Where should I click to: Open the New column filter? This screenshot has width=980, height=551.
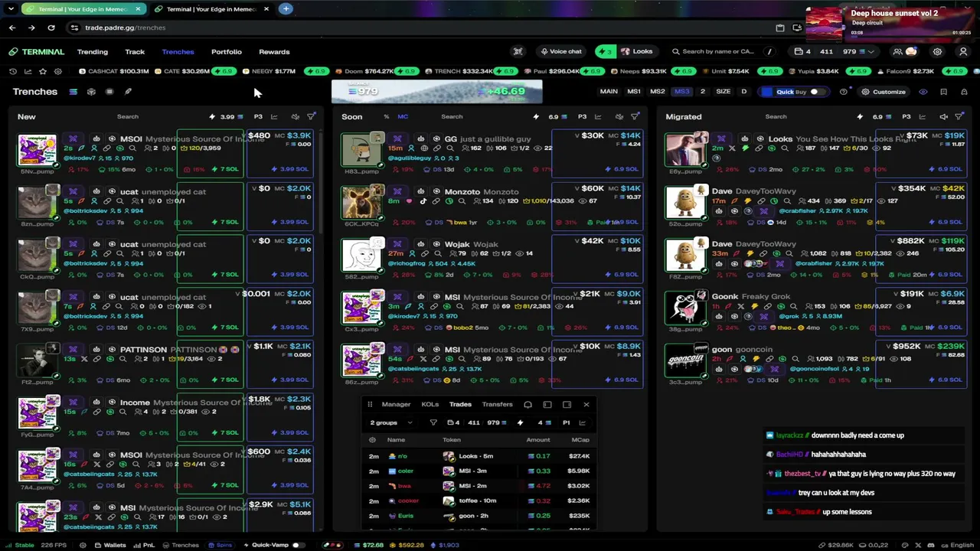tap(311, 117)
